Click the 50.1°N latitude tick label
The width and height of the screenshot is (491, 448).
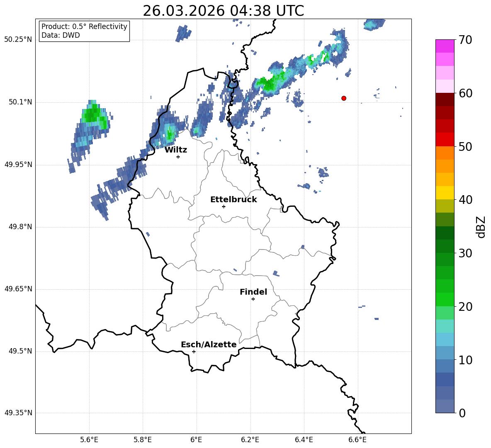(18, 102)
